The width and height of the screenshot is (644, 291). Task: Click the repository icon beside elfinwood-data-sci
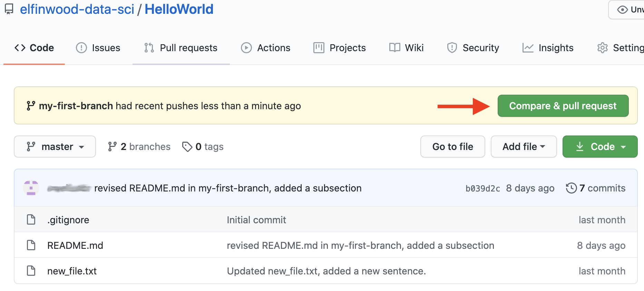point(9,9)
